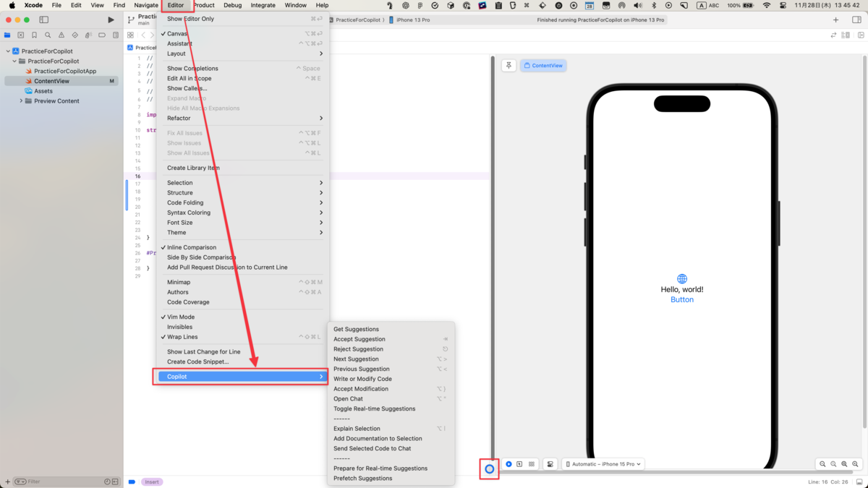This screenshot has width=868, height=488.
Task: Click the ContentView preview chip button
Action: pos(543,65)
